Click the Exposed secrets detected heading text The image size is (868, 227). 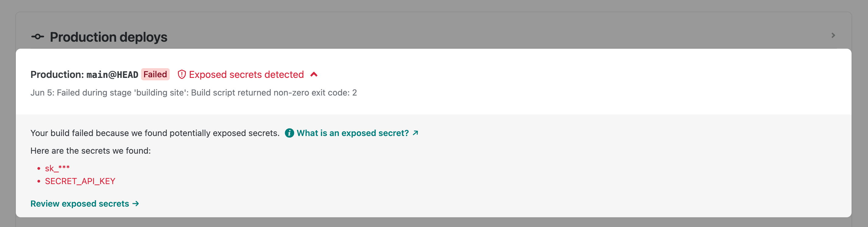pyautogui.click(x=246, y=74)
